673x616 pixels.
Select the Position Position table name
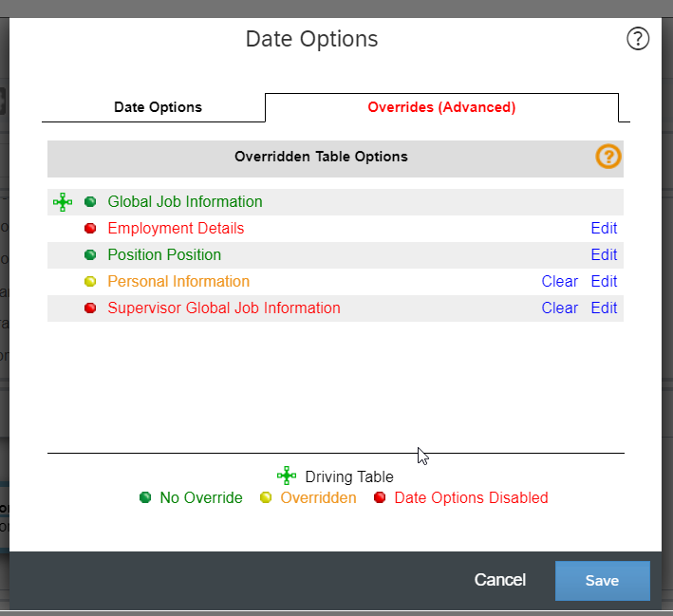tap(164, 255)
